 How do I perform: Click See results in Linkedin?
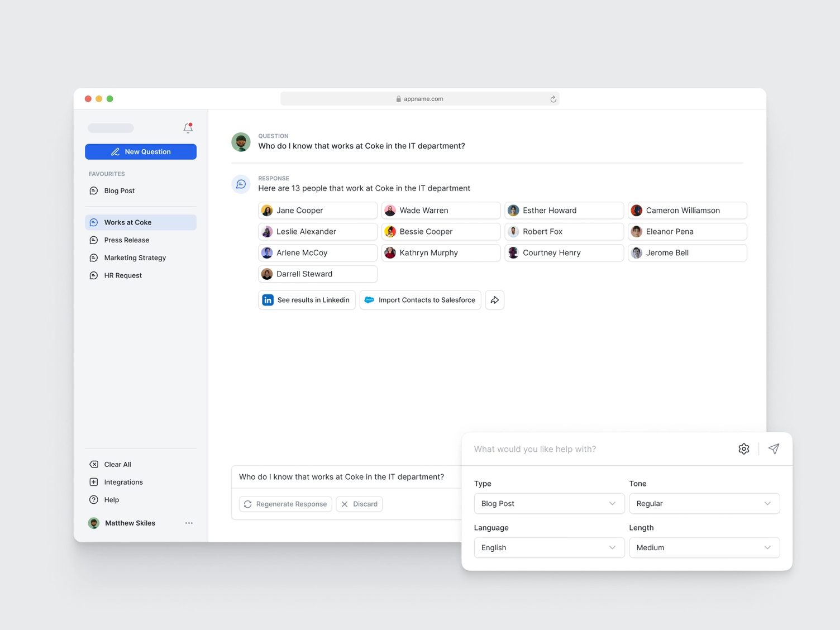(307, 300)
